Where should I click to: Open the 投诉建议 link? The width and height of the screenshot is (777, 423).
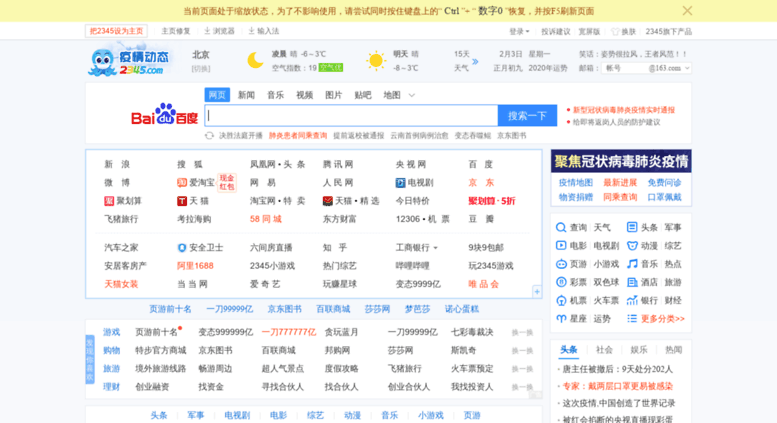coord(555,31)
